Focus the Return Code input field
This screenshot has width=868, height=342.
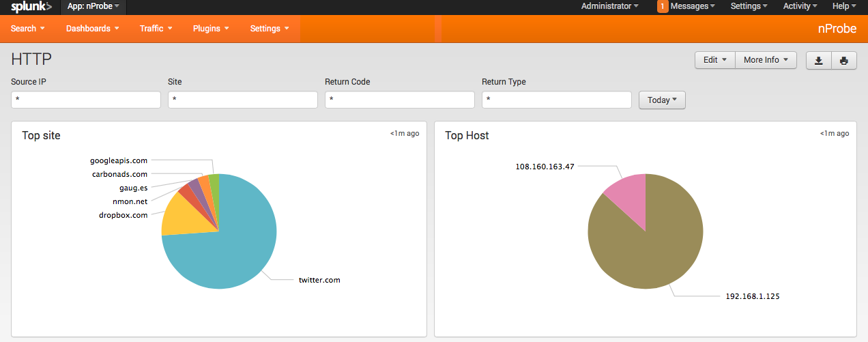coord(400,100)
